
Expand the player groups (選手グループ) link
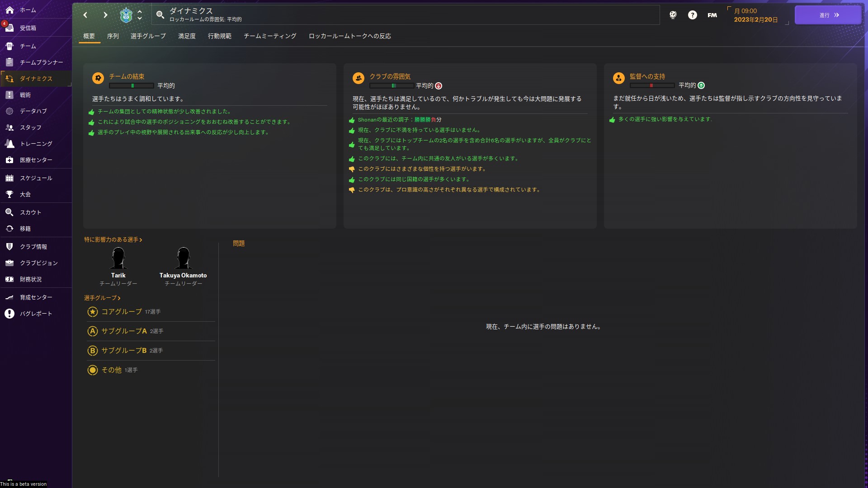[102, 298]
